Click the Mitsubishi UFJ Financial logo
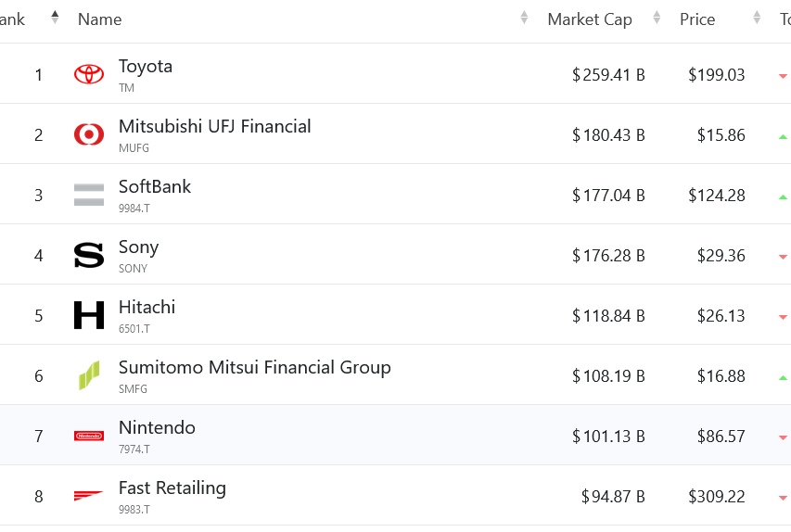 [89, 134]
